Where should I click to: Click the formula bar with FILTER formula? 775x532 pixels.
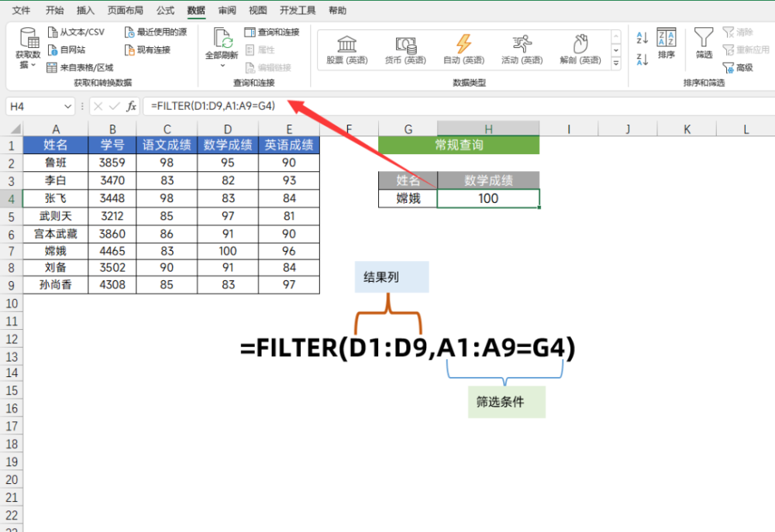pyautogui.click(x=459, y=106)
